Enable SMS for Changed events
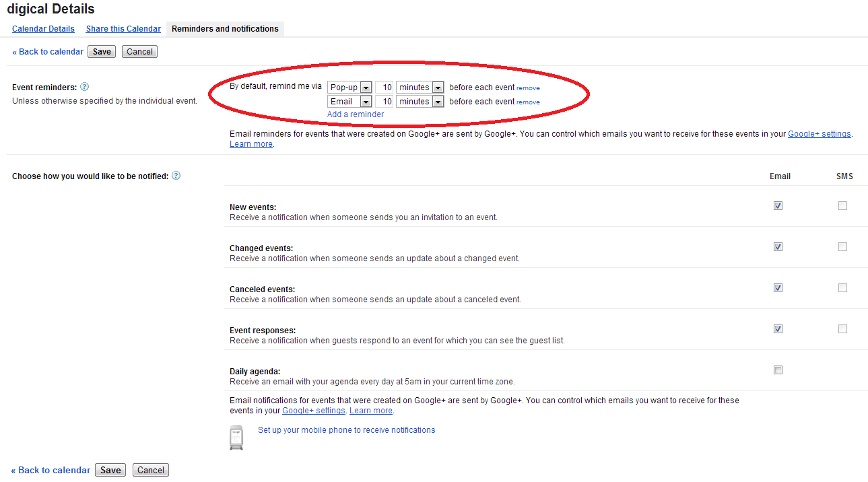 842,247
